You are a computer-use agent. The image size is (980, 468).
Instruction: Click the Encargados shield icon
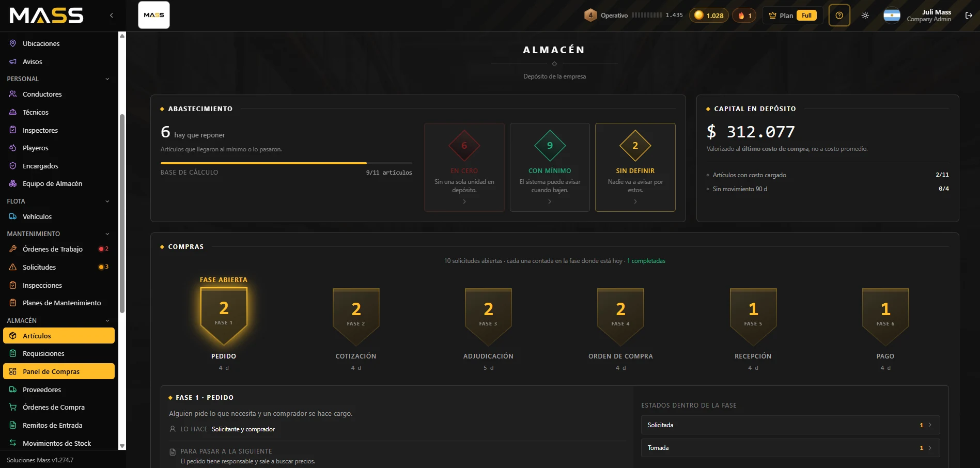(x=13, y=166)
